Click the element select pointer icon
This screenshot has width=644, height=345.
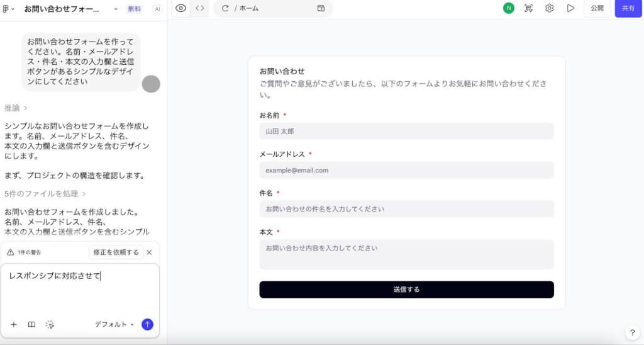tap(50, 324)
